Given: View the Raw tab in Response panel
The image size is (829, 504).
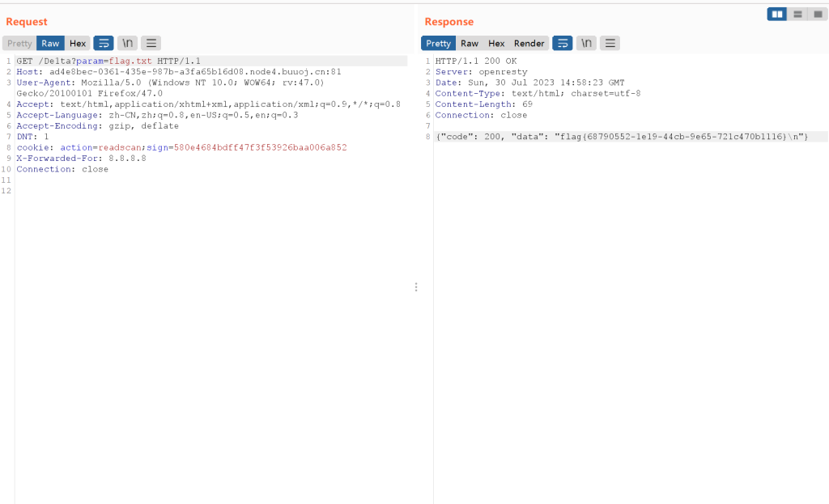Looking at the screenshot, I should 470,44.
